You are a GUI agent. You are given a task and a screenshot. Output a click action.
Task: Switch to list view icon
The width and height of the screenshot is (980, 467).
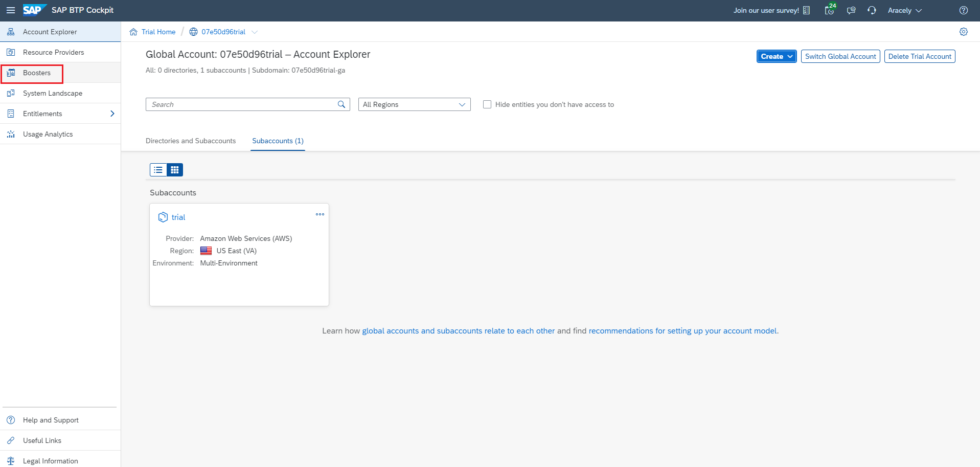(158, 170)
